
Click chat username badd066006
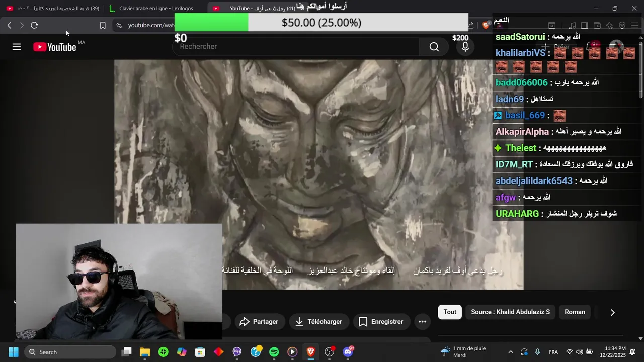pos(521,82)
